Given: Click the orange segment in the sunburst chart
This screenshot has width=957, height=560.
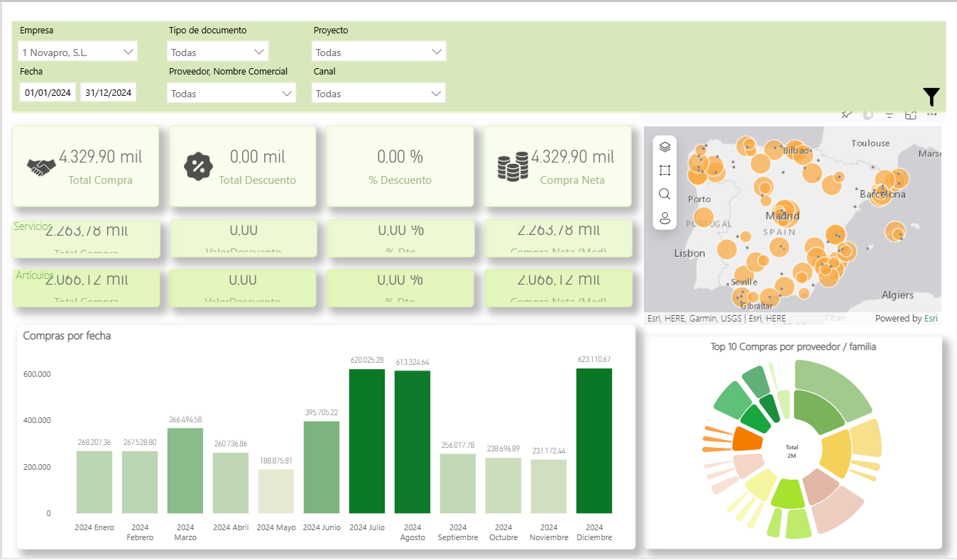Looking at the screenshot, I should (747, 439).
